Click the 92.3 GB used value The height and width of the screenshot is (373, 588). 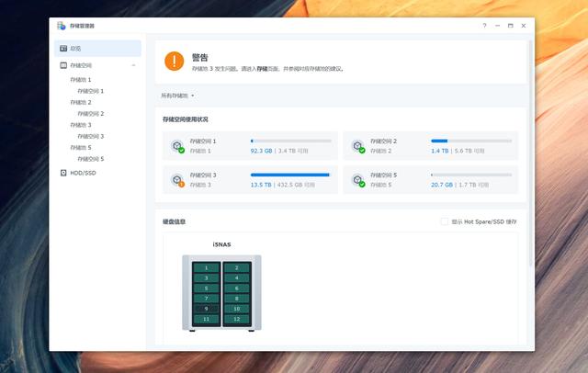click(261, 151)
